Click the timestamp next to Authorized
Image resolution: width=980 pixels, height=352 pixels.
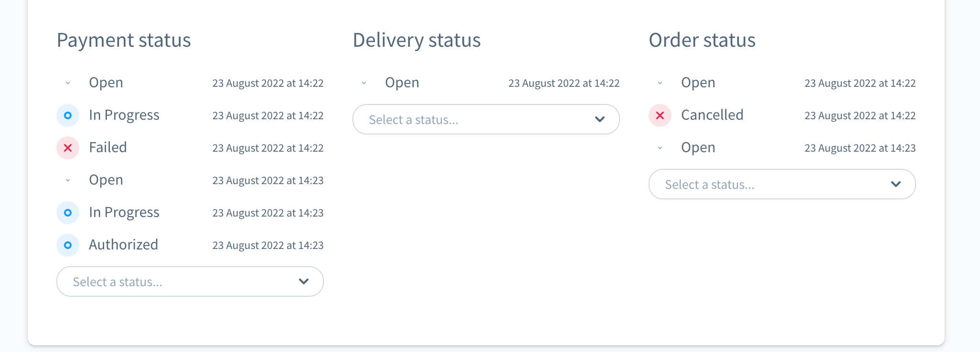click(x=268, y=245)
